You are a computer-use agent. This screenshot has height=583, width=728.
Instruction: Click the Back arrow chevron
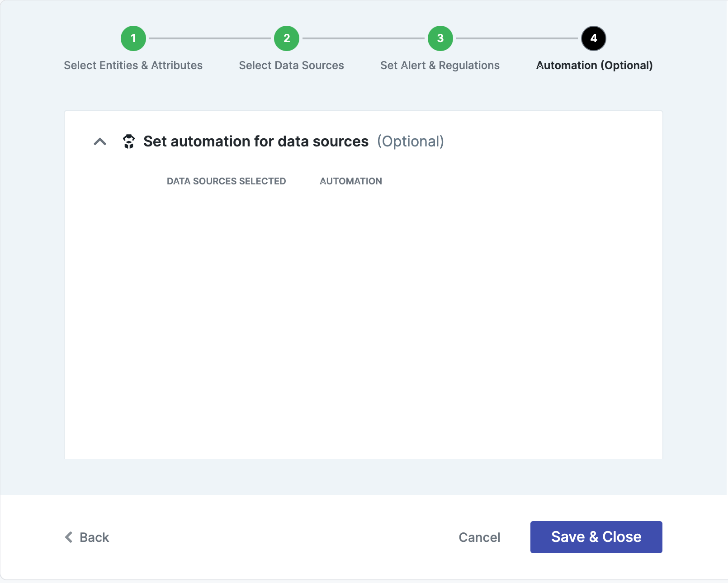(x=69, y=537)
